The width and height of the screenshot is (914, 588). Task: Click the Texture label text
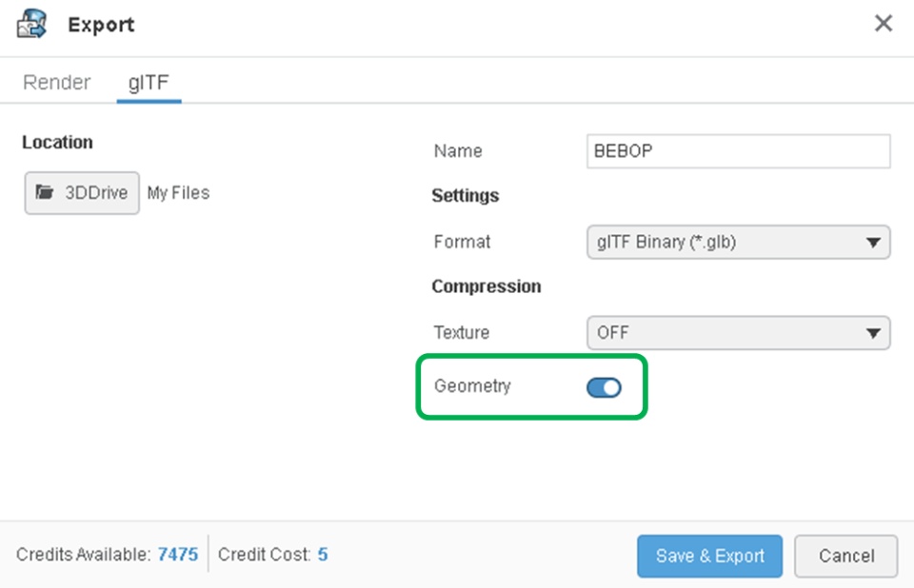(x=462, y=333)
